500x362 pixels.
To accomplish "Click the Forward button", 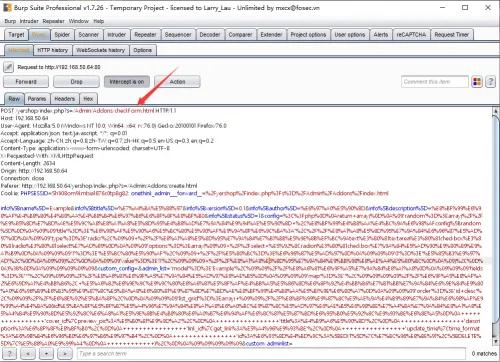I will coord(26,82).
